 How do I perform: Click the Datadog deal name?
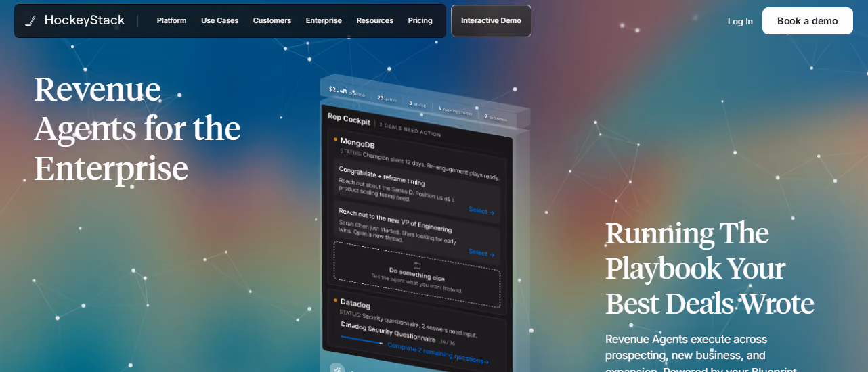click(355, 302)
